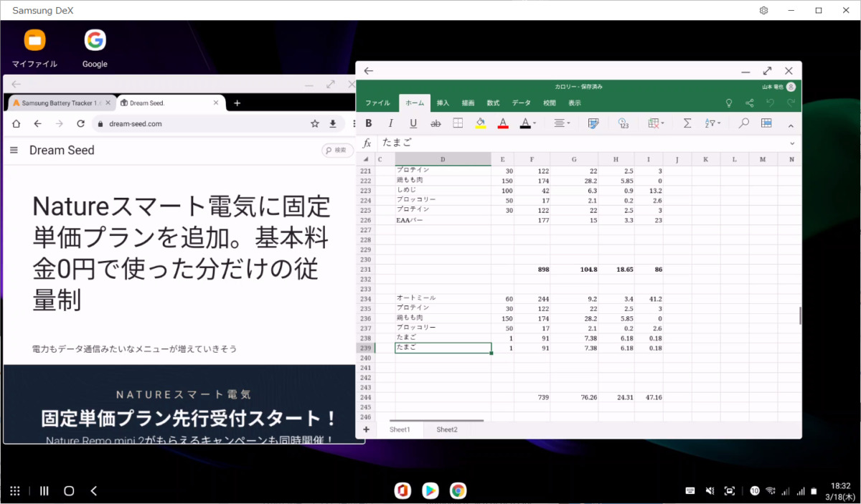Go back in the Chrome browser
861x504 pixels.
click(37, 123)
